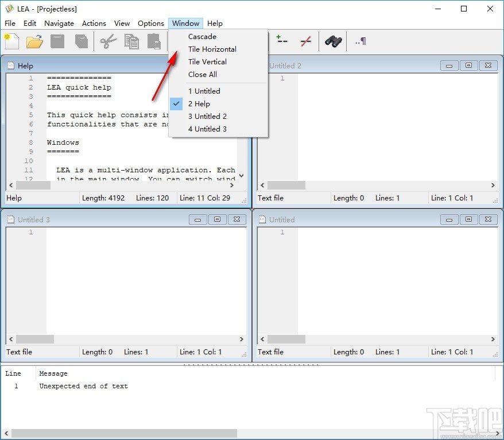Click the Help window right scroll arrow

point(232,186)
